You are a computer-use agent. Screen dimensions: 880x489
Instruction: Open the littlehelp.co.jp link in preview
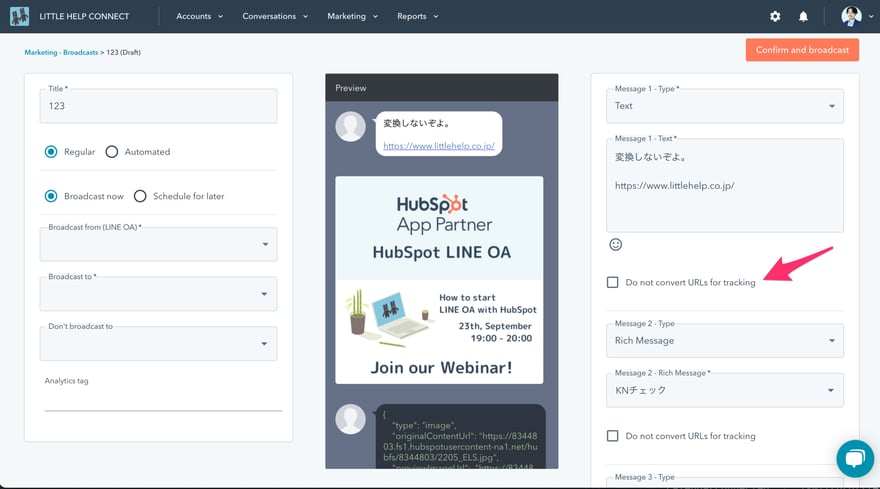point(439,146)
